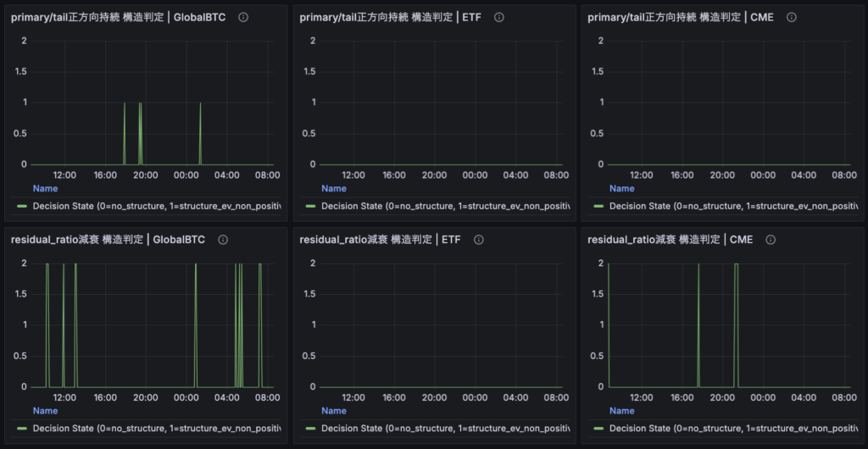868x449 pixels.
Task: Toggle Decision State series in residual_ratio CME legend
Action: click(733, 428)
